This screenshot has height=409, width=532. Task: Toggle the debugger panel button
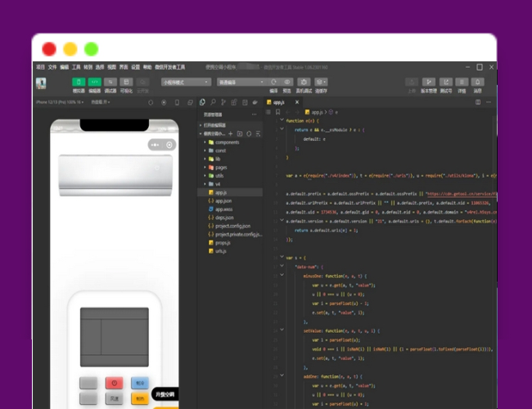click(x=110, y=82)
